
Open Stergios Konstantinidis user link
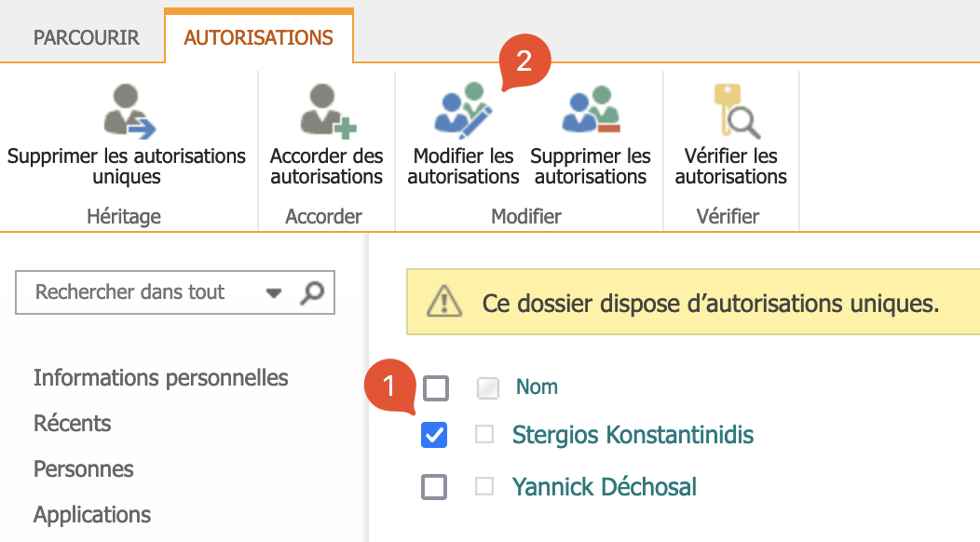[633, 435]
